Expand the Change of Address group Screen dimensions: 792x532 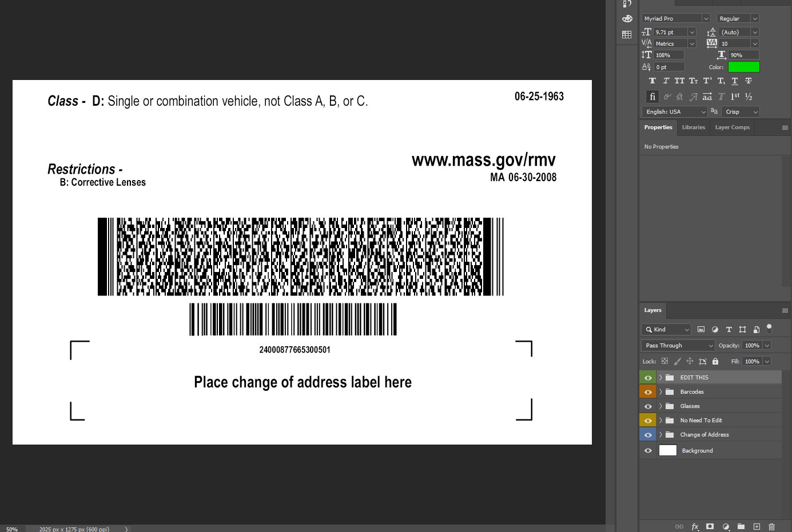pos(660,435)
